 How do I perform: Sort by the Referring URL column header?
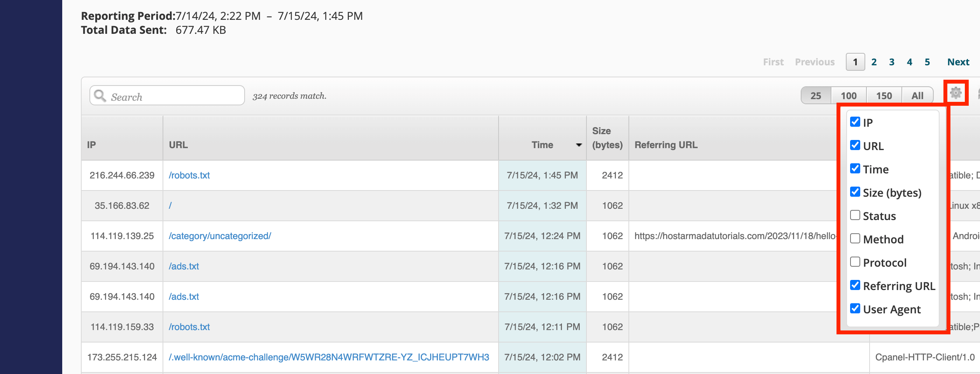point(666,145)
